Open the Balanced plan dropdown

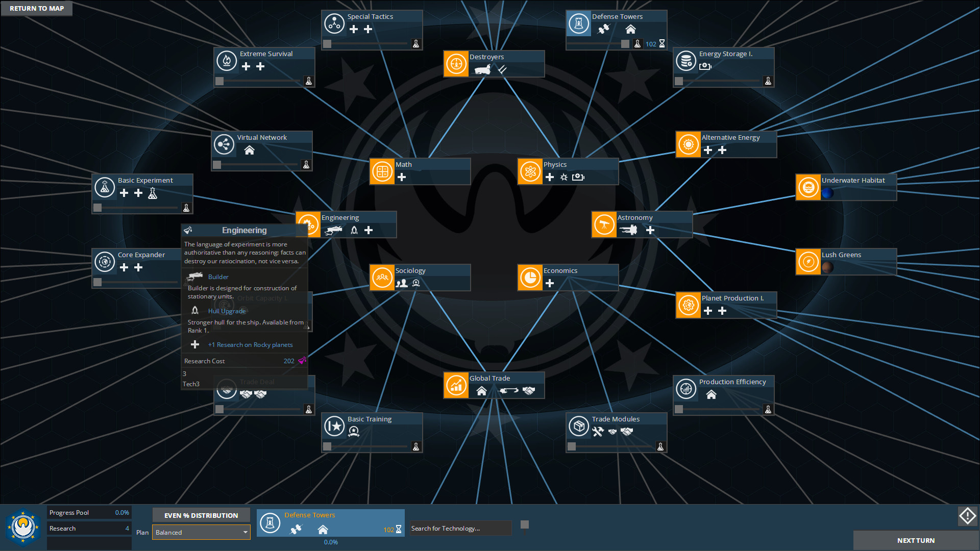point(201,532)
